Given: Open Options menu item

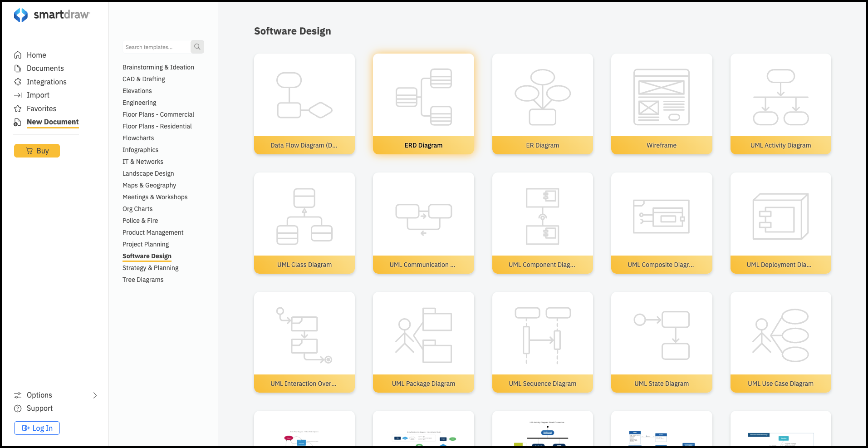Looking at the screenshot, I should (39, 395).
